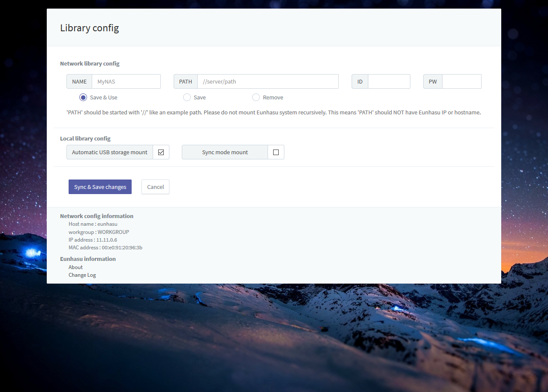Image resolution: width=548 pixels, height=392 pixels.
Task: Click the NAME input field with MyNAS placeholder
Action: point(126,81)
